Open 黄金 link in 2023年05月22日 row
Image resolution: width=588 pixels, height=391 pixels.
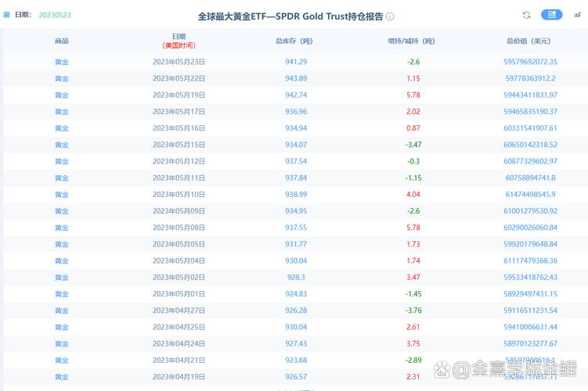pos(62,79)
